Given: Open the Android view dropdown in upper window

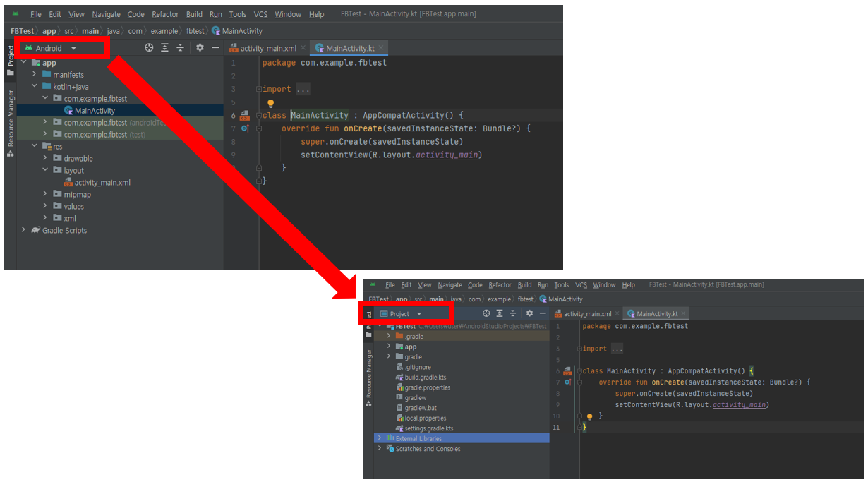Looking at the screenshot, I should click(x=51, y=48).
